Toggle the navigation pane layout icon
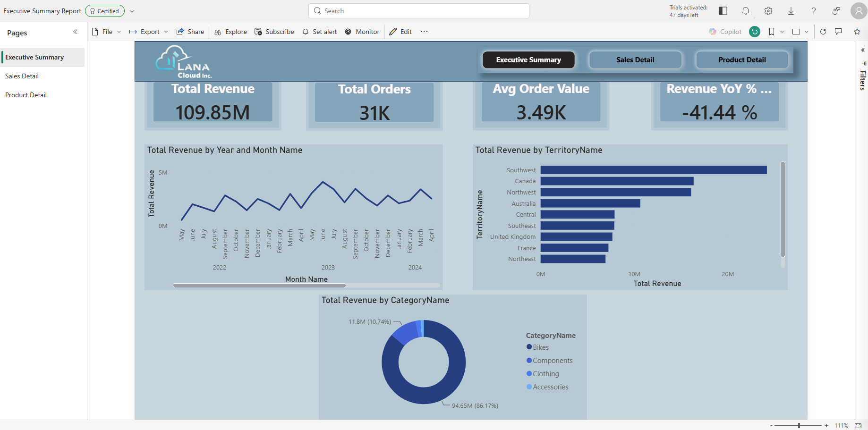868x430 pixels. (x=723, y=11)
